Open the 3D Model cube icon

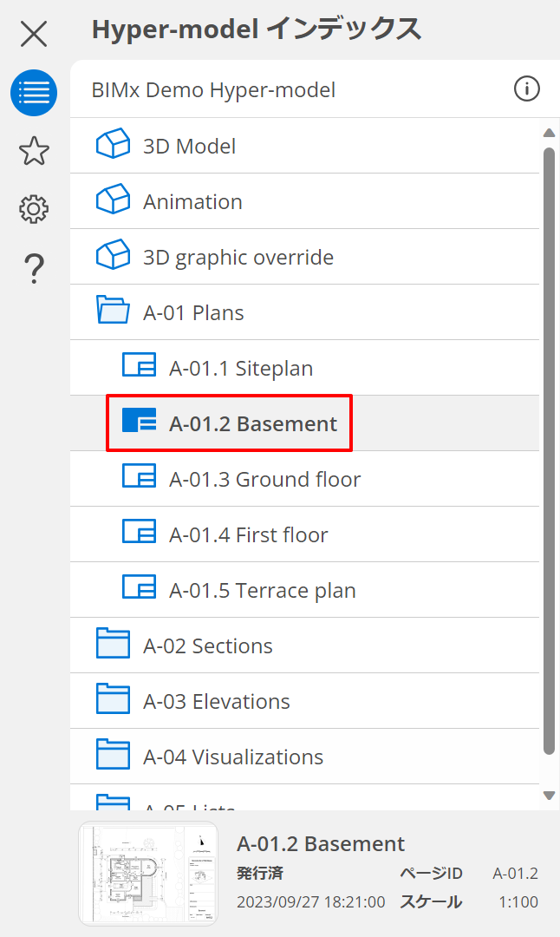coord(113,145)
